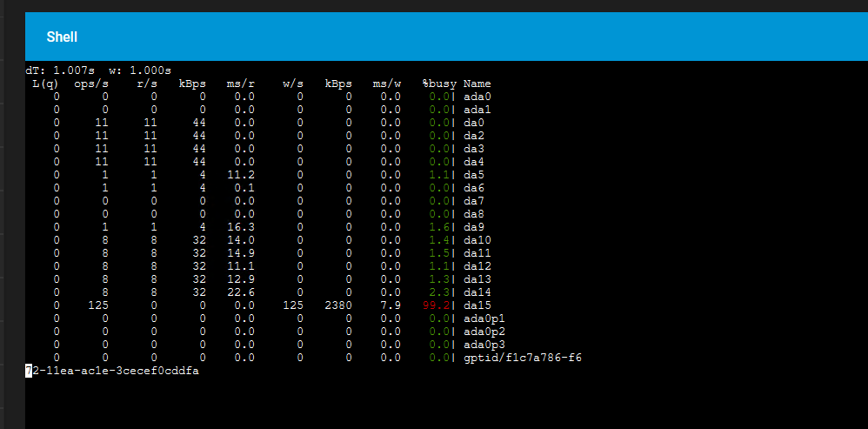868x429 pixels.
Task: Click the 2380 kBps write value
Action: pyautogui.click(x=338, y=305)
